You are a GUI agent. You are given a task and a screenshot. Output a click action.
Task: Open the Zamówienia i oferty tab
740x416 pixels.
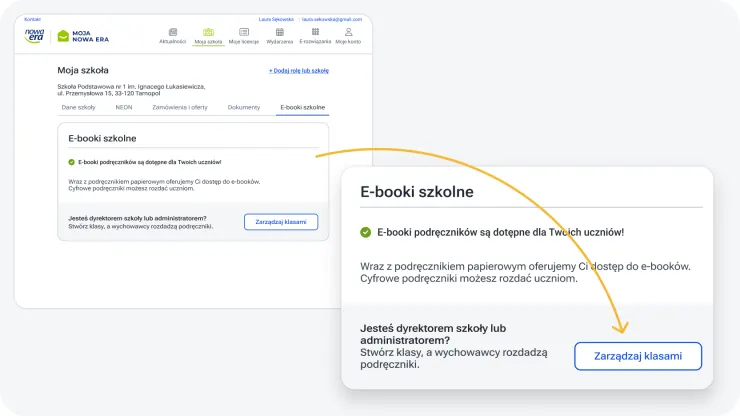click(179, 107)
